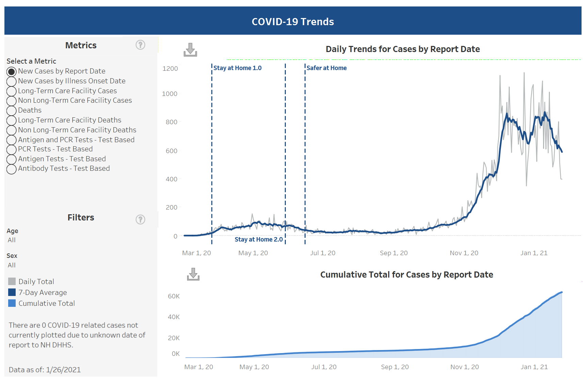Open the Filters help question mark
This screenshot has width=588, height=381.
[140, 219]
